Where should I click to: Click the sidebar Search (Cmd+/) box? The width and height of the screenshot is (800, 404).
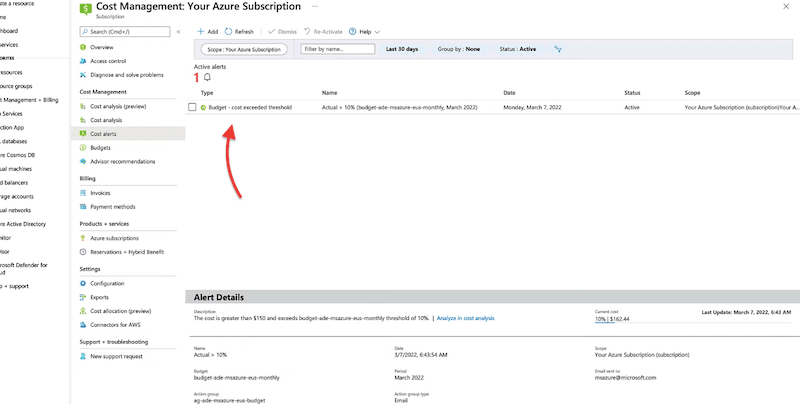[125, 32]
